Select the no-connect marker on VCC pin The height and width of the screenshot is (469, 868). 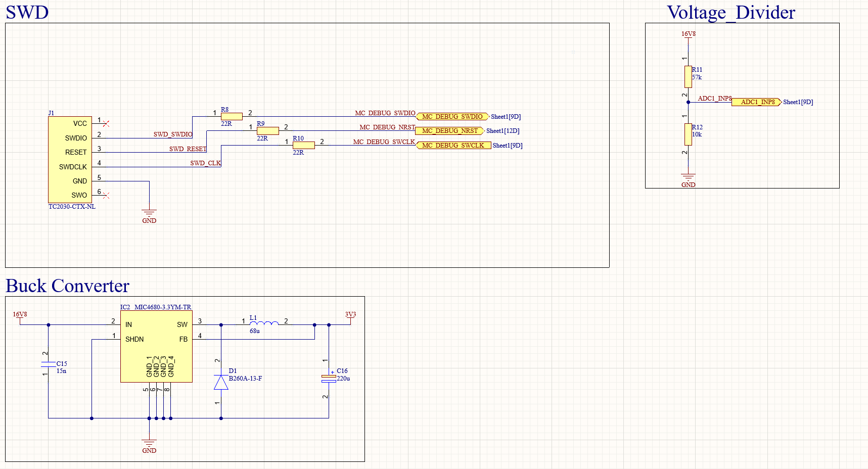[106, 123]
